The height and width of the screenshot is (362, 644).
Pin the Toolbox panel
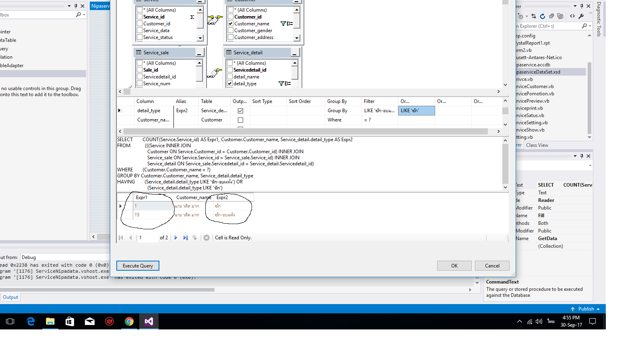tap(76, 6)
